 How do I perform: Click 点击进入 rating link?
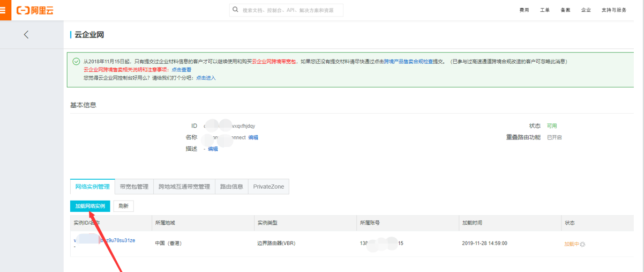(x=206, y=78)
